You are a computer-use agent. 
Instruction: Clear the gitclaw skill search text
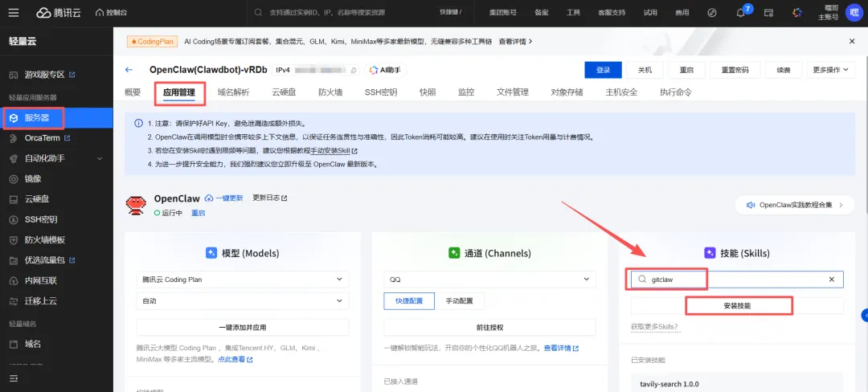(832, 280)
